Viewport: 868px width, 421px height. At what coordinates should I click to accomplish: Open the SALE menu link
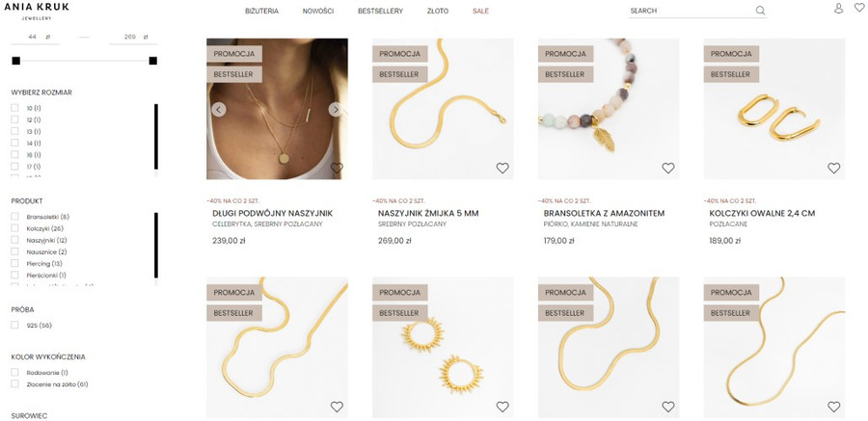point(480,11)
